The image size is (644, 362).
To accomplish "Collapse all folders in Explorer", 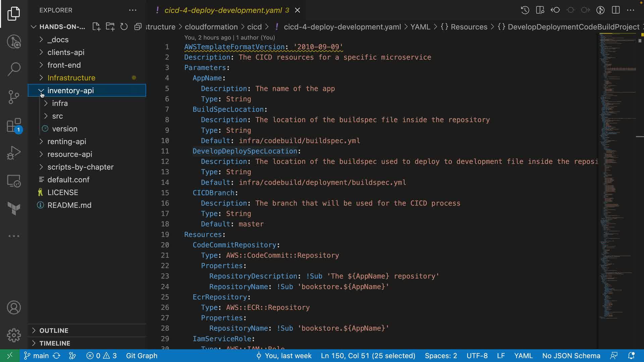I will (138, 27).
